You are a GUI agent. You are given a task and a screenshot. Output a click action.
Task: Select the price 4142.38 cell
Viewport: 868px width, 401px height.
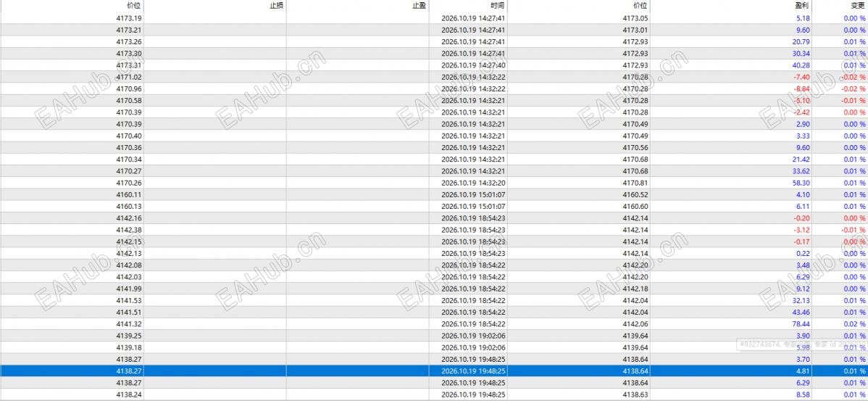(x=128, y=230)
